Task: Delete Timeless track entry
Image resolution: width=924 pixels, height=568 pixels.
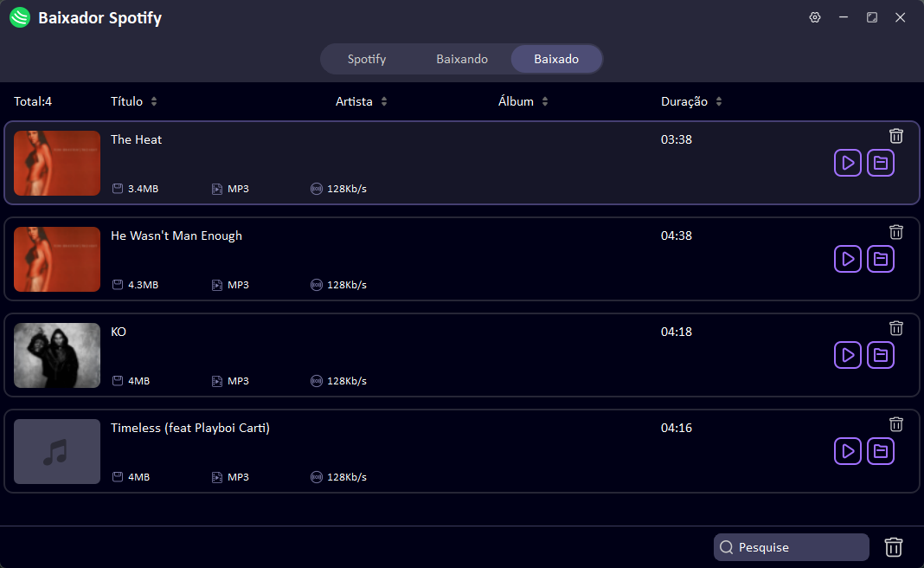Action: pyautogui.click(x=896, y=424)
